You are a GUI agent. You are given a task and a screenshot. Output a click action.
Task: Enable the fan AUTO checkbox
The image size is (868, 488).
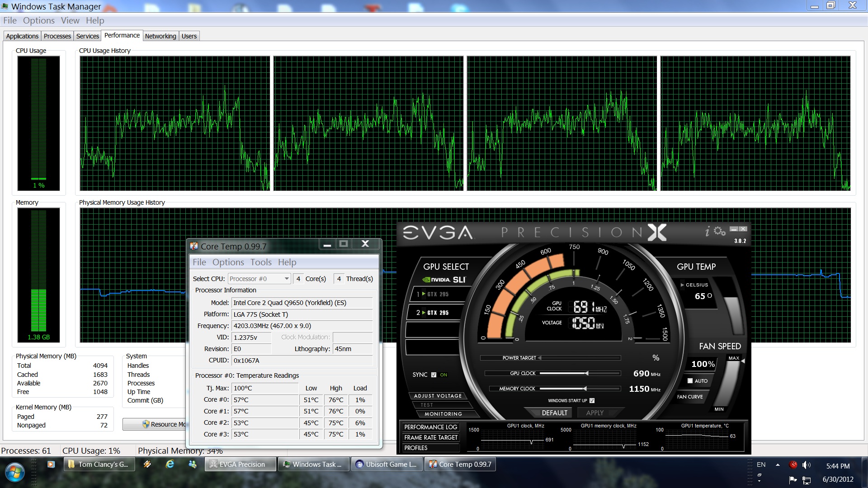[690, 381]
